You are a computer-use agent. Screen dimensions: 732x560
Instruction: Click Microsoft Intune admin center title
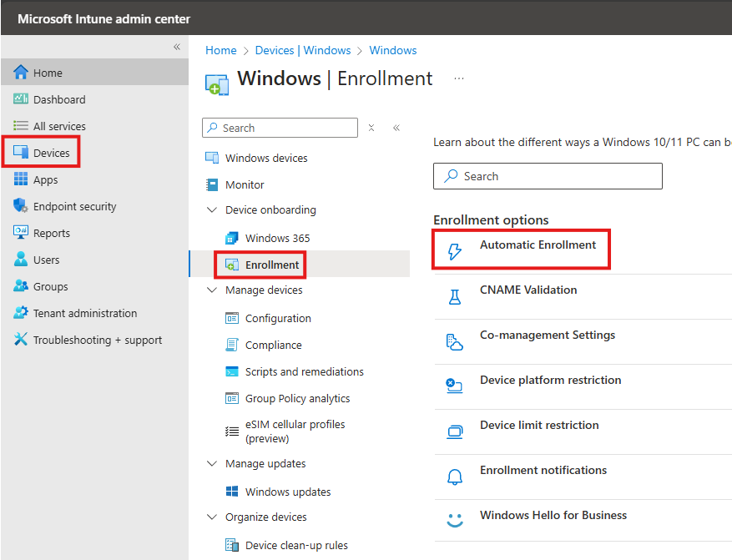click(x=103, y=18)
